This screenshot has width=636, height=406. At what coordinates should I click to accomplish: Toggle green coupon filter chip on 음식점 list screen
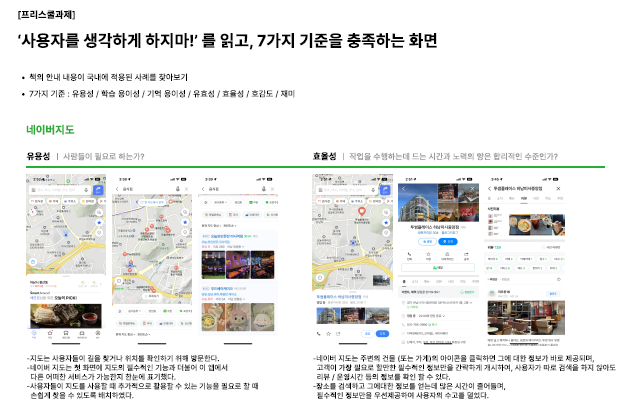pyautogui.click(x=254, y=202)
